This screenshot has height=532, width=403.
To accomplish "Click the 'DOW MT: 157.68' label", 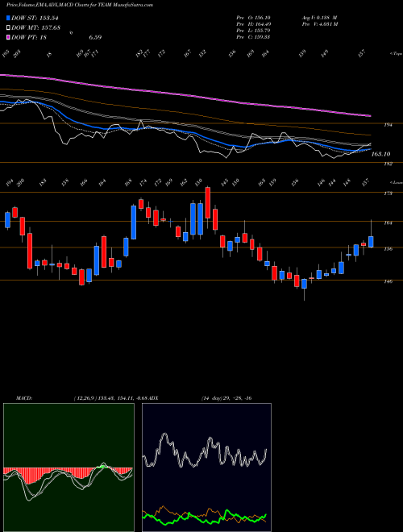I will click(36, 28).
